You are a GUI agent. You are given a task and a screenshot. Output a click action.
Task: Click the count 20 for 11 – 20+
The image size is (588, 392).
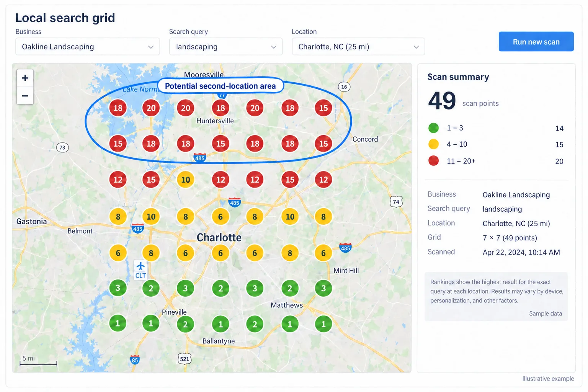pos(559,162)
